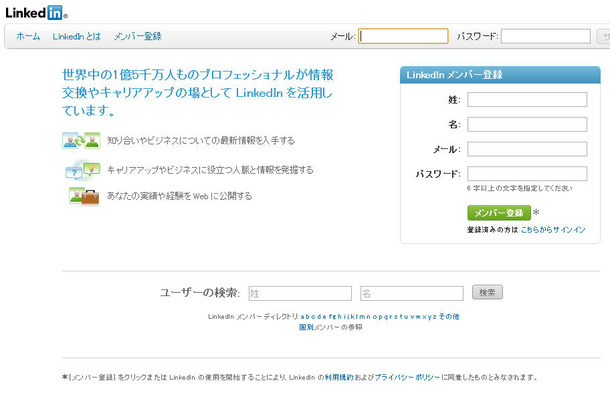
Task: Open the LinkedIn とは menu item
Action: click(x=77, y=37)
